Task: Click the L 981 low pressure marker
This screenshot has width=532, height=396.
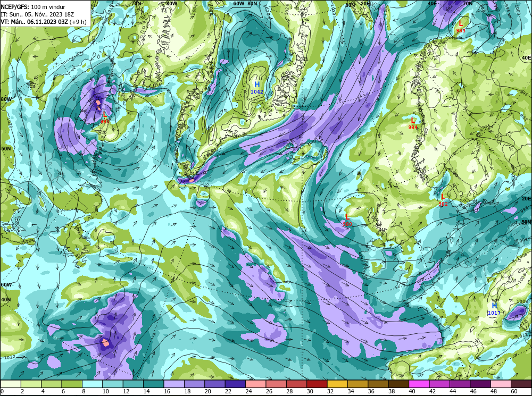Action: 105,117
